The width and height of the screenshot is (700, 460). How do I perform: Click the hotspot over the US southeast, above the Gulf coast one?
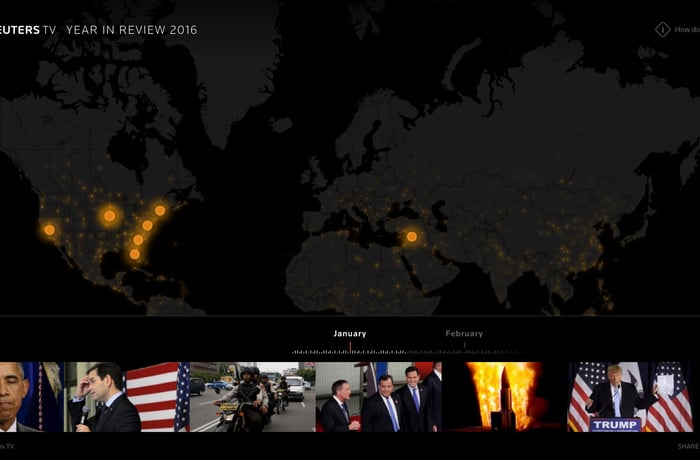pyautogui.click(x=138, y=240)
